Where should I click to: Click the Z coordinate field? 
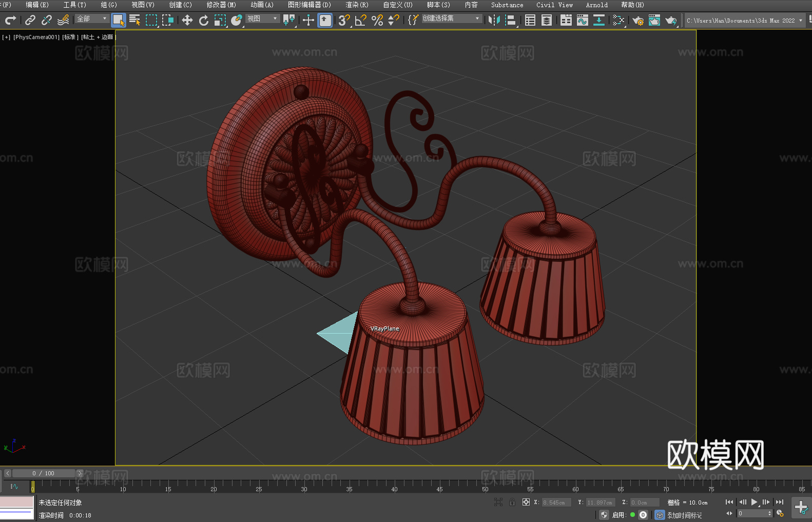[645, 502]
